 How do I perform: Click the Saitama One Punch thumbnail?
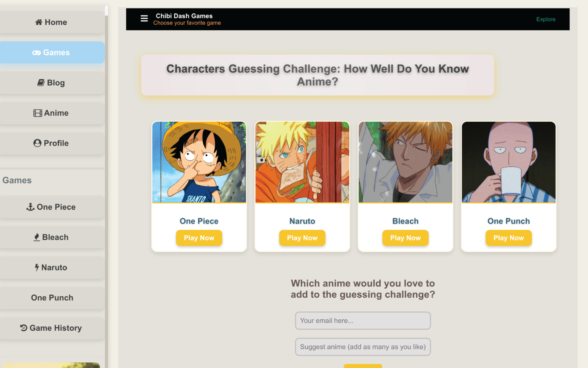pos(509,162)
